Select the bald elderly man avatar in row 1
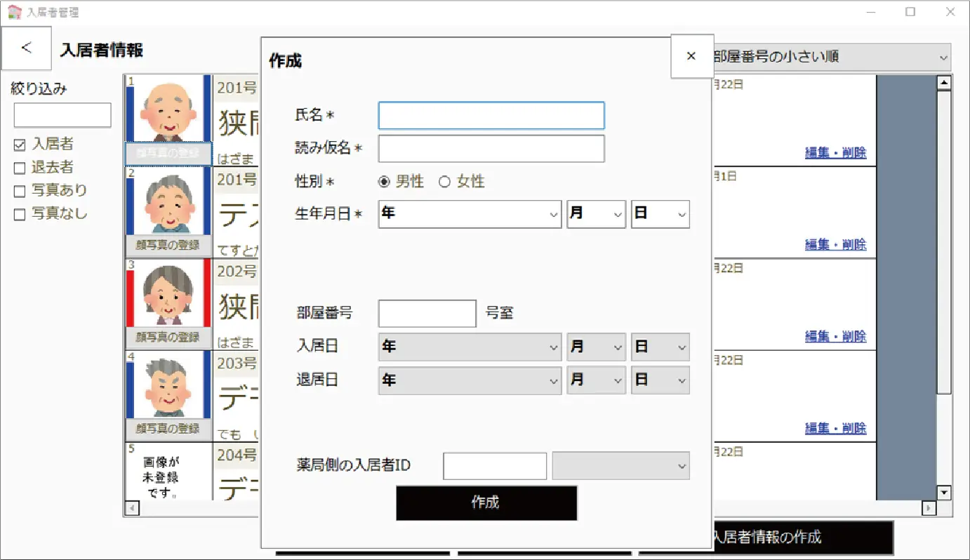 click(168, 109)
